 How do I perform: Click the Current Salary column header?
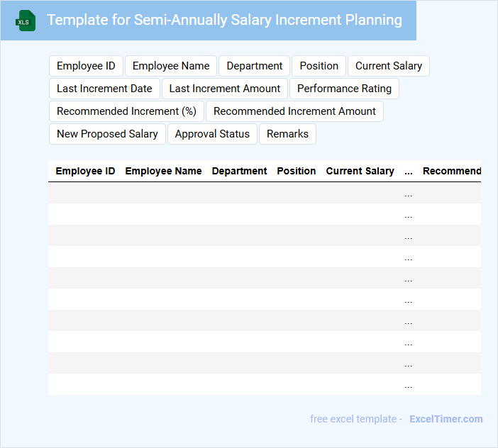[x=360, y=171]
